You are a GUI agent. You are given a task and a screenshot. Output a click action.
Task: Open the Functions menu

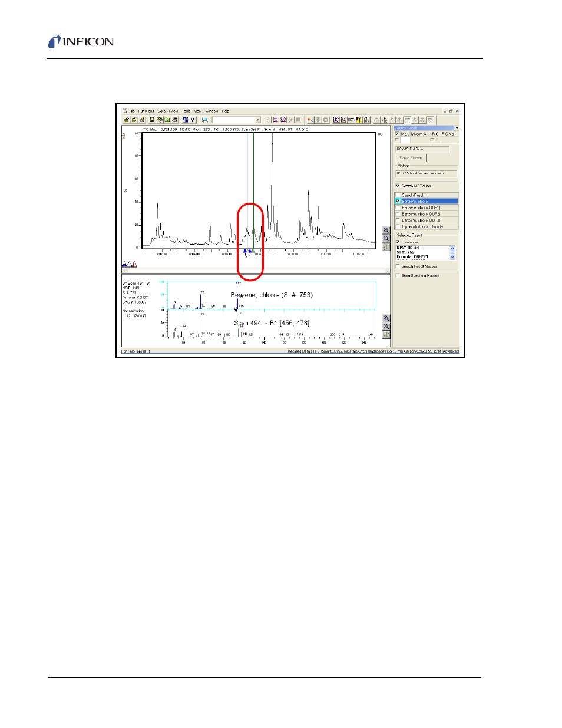click(x=146, y=111)
